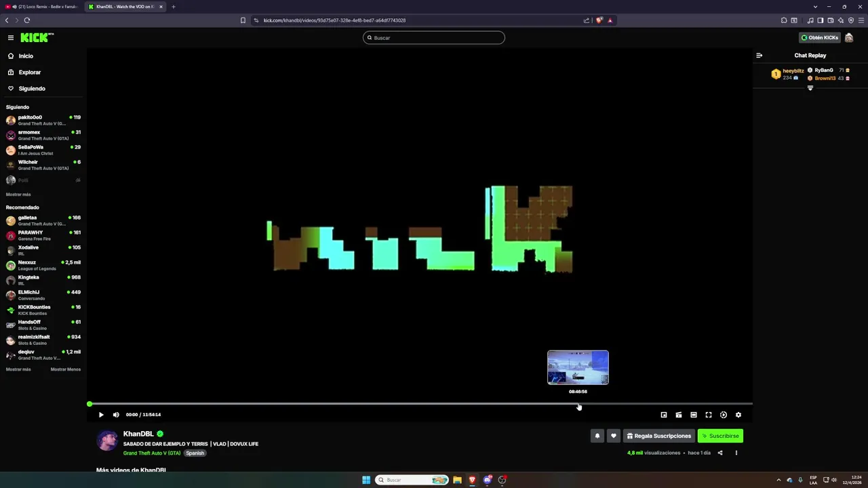The image size is (868, 488).
Task: Open Wilcheir channel in sidebar
Action: [x=43, y=165]
